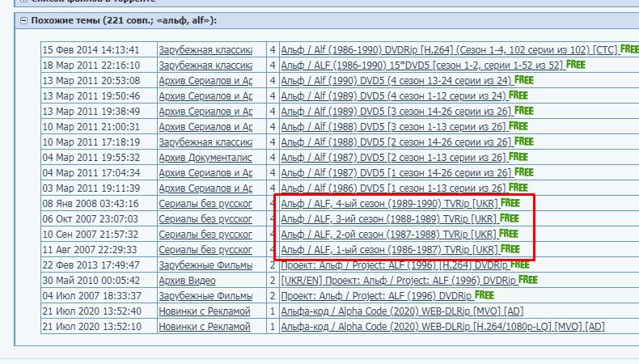Open Зарубежные Фильмы category, 22 Фев 2013 row

click(205, 265)
